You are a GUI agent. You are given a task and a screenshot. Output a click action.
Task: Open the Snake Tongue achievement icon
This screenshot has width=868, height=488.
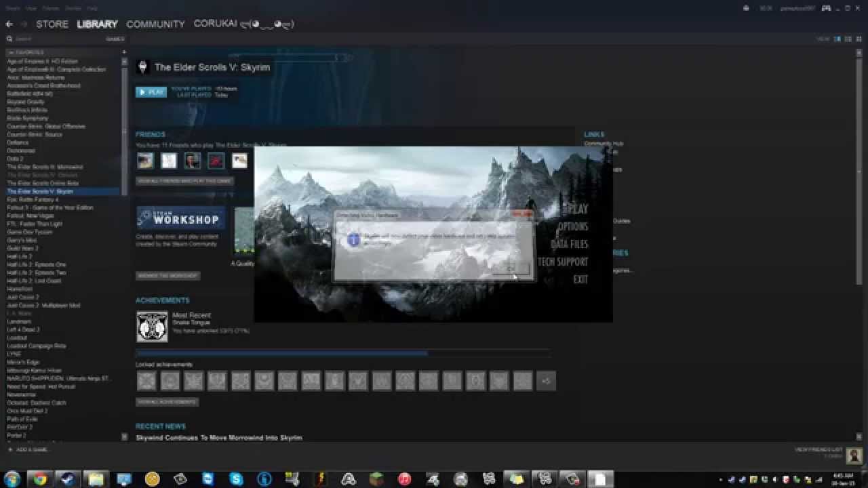[x=152, y=327]
